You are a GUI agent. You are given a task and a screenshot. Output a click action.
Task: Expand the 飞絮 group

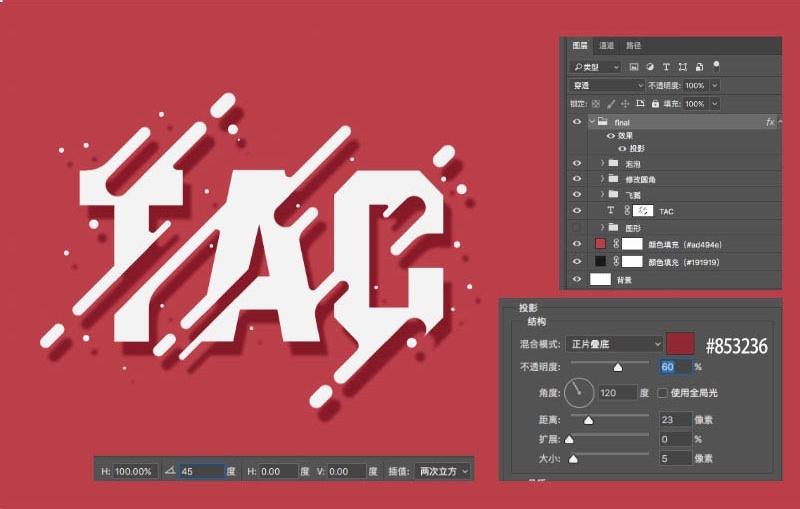603,194
